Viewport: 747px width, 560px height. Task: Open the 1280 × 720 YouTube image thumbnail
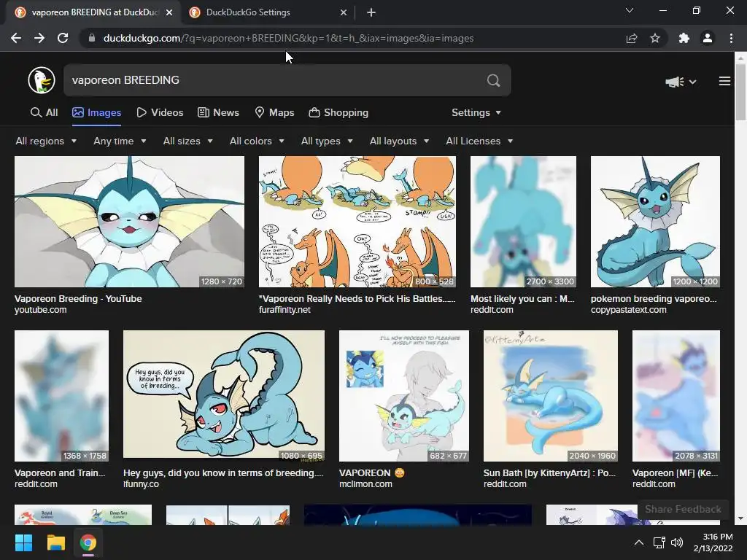(129, 222)
